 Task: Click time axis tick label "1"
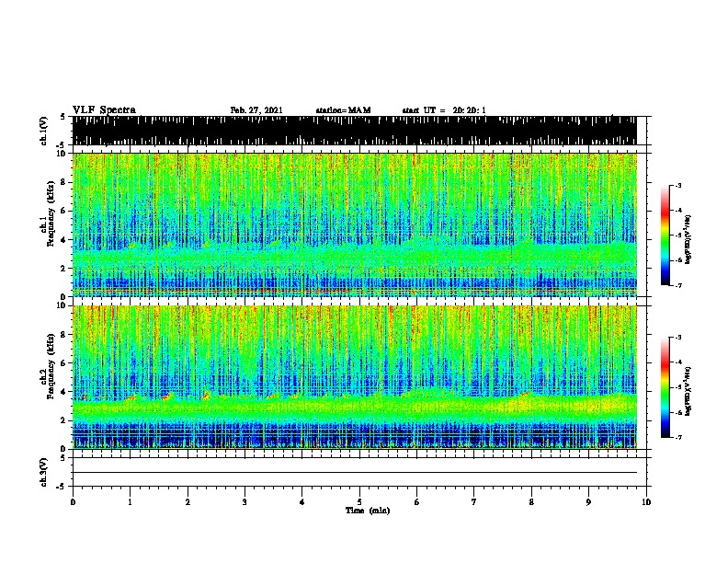tap(130, 502)
